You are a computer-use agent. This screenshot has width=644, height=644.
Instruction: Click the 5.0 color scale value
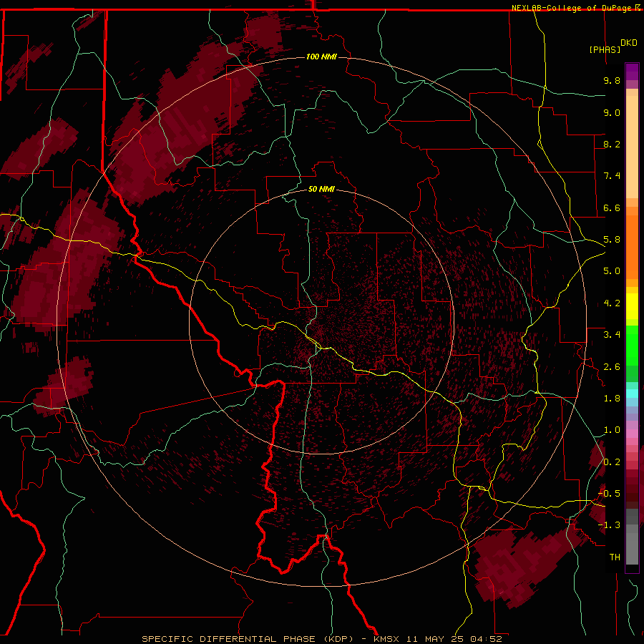[x=612, y=271]
